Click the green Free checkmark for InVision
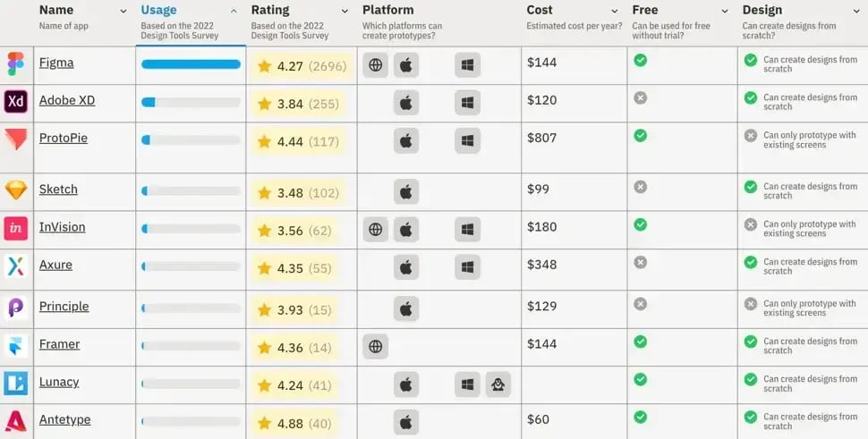 point(641,224)
